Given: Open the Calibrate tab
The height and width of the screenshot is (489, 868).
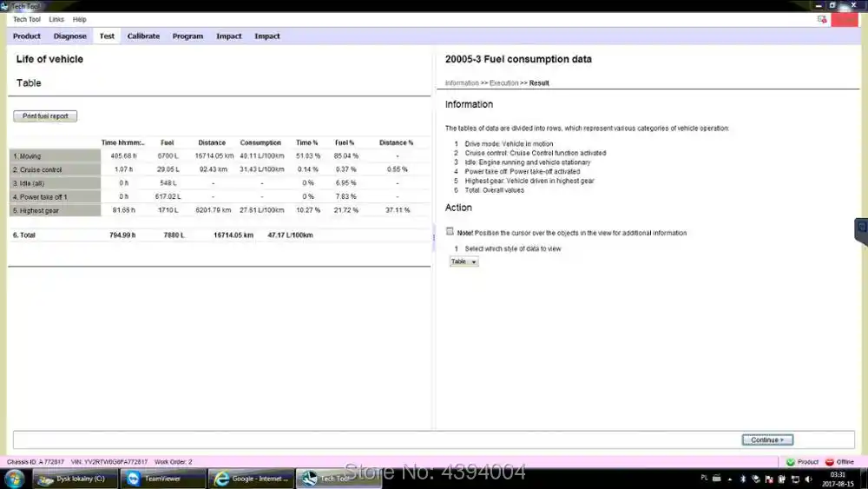Looking at the screenshot, I should (143, 36).
